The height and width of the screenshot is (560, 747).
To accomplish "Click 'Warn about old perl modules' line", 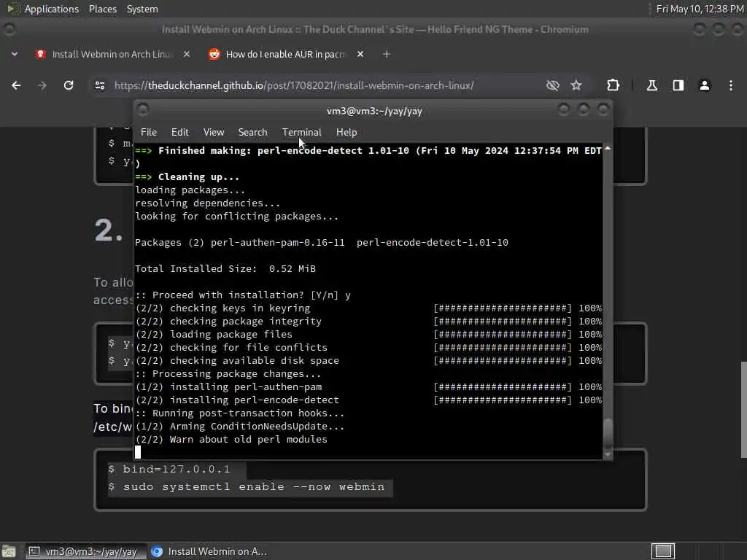I will click(x=231, y=440).
